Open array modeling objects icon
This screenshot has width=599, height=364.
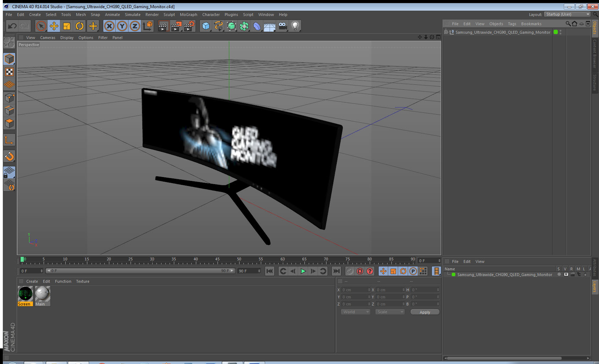[x=244, y=26]
